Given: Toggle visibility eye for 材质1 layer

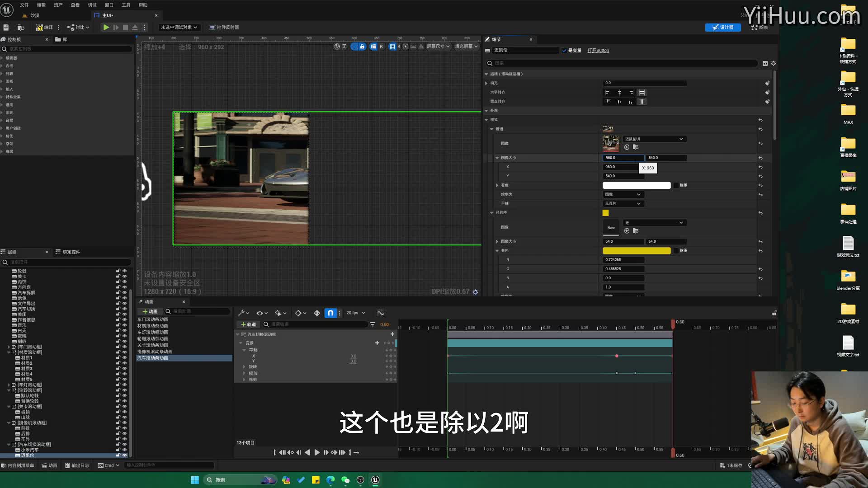Looking at the screenshot, I should pyautogui.click(x=125, y=358).
